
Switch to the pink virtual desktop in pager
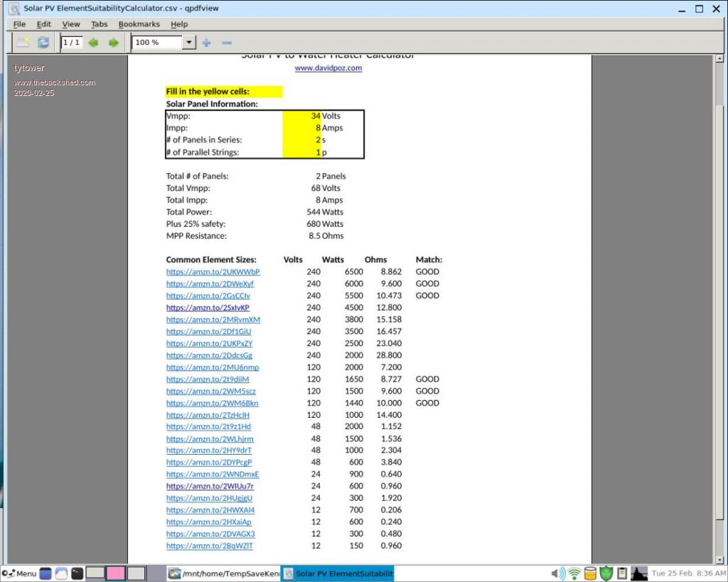pyautogui.click(x=115, y=573)
